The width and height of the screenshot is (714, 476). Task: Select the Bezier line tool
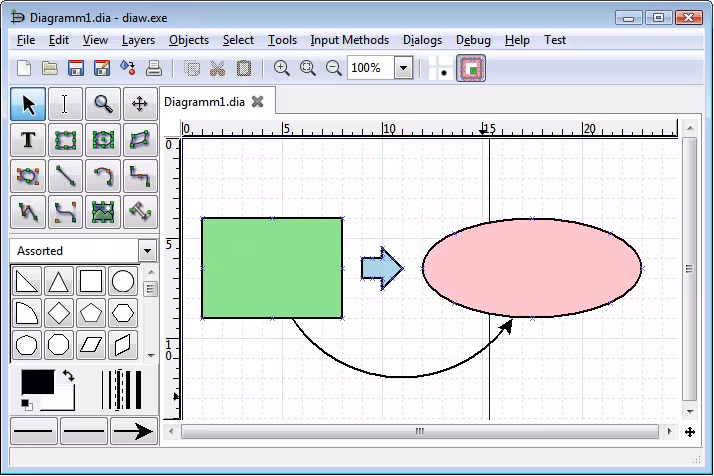pos(65,212)
